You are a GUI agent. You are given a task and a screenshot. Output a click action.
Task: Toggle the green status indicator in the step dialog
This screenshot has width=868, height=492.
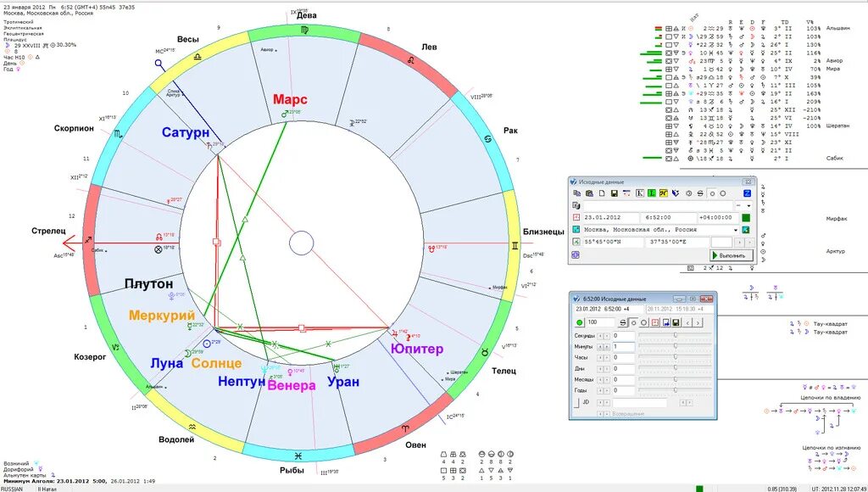click(x=580, y=321)
